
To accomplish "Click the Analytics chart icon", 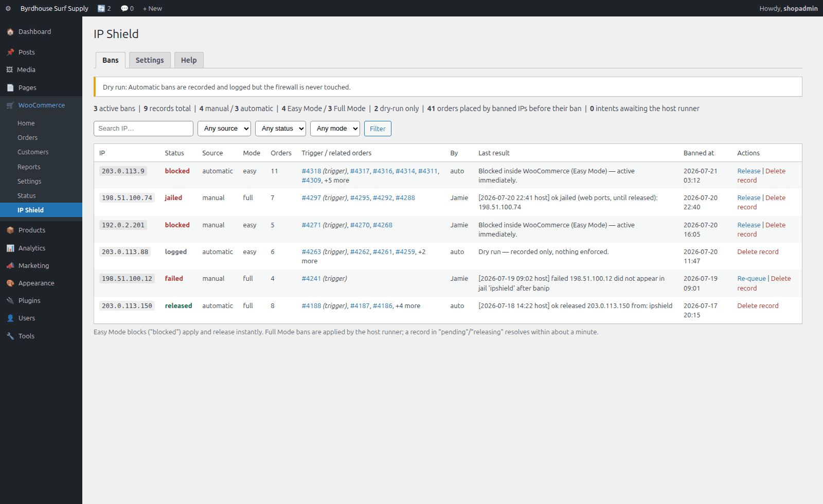I will coord(10,248).
